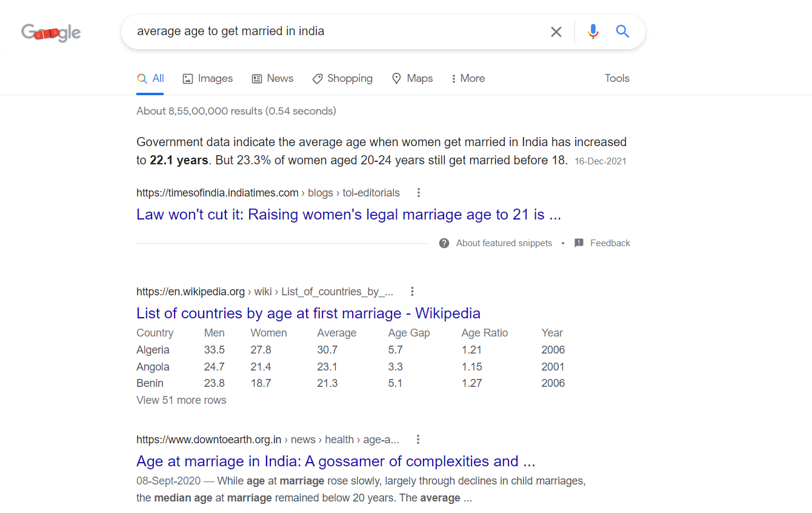Send Feedback on featured snippet
Screen dimensions: 812x513
(x=603, y=243)
